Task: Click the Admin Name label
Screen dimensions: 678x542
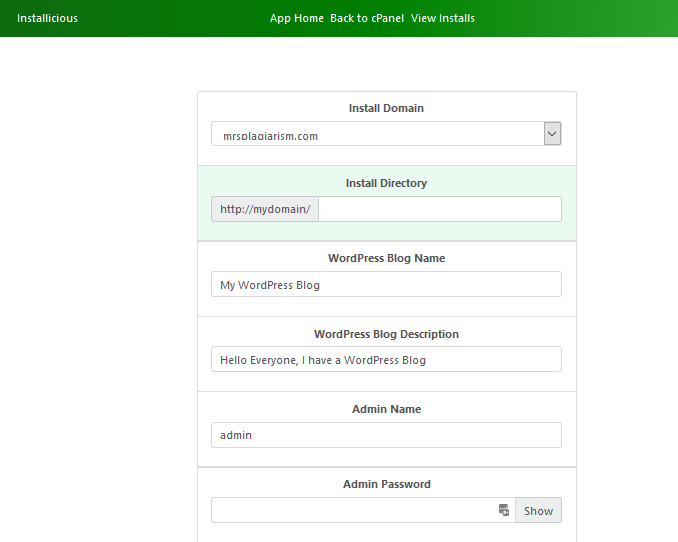Action: click(x=386, y=409)
